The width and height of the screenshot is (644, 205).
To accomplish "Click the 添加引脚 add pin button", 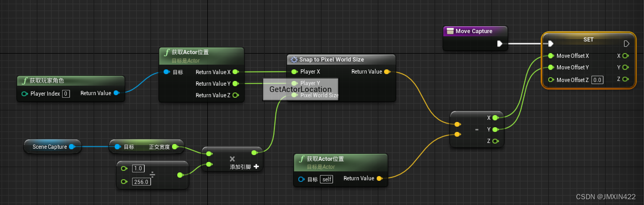I will (x=256, y=167).
